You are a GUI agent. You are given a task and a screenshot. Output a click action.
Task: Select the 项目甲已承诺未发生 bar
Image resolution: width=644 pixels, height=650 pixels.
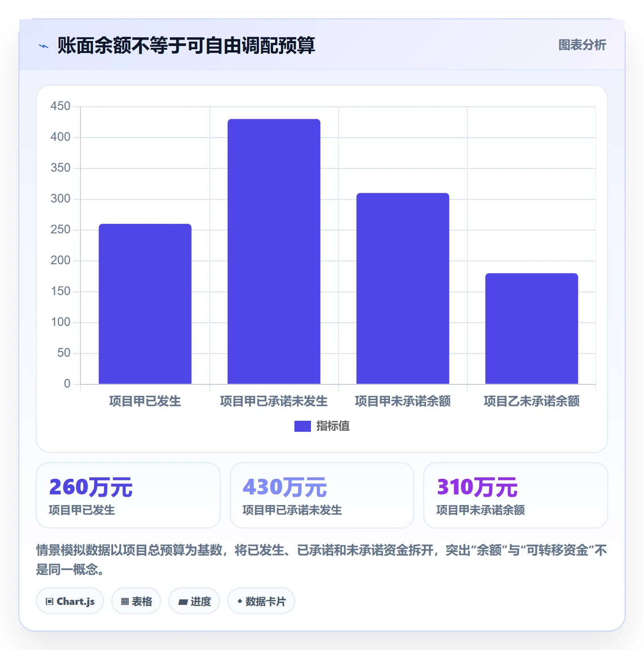point(274,251)
